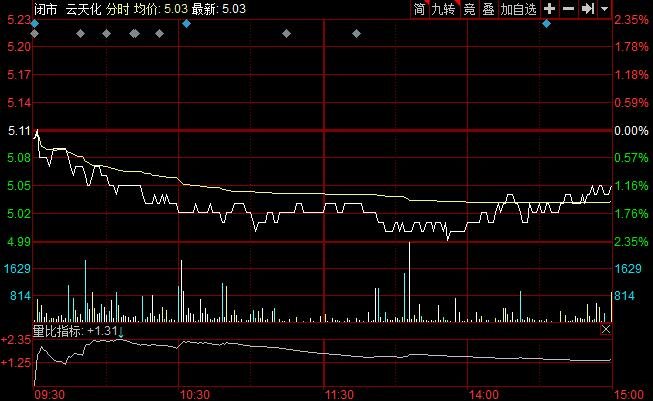Click the green 1.76% percent label
The image size is (653, 401).
click(631, 214)
